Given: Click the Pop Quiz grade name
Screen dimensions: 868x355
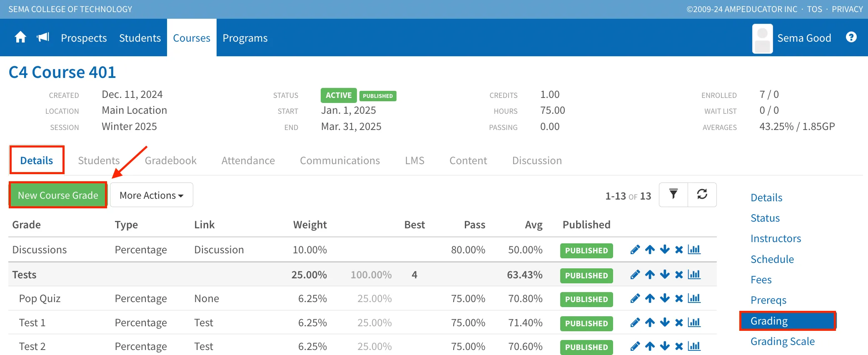Looking at the screenshot, I should point(40,298).
